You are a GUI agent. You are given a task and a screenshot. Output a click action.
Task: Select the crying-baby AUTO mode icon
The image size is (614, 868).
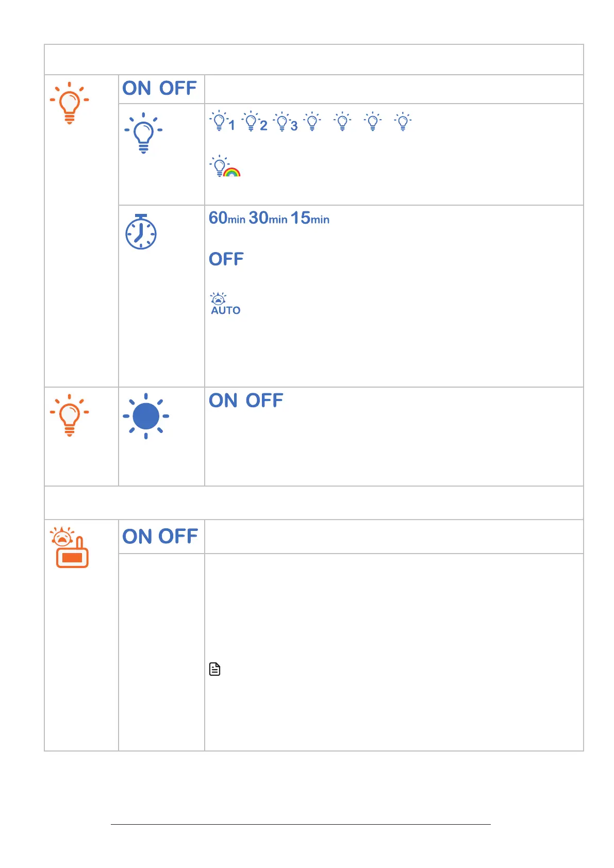(225, 304)
